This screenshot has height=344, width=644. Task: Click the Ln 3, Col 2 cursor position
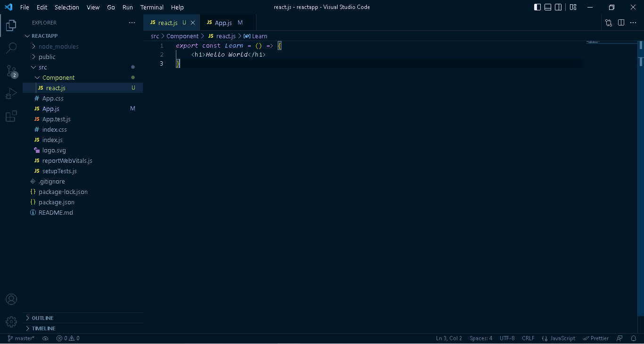click(x=449, y=338)
